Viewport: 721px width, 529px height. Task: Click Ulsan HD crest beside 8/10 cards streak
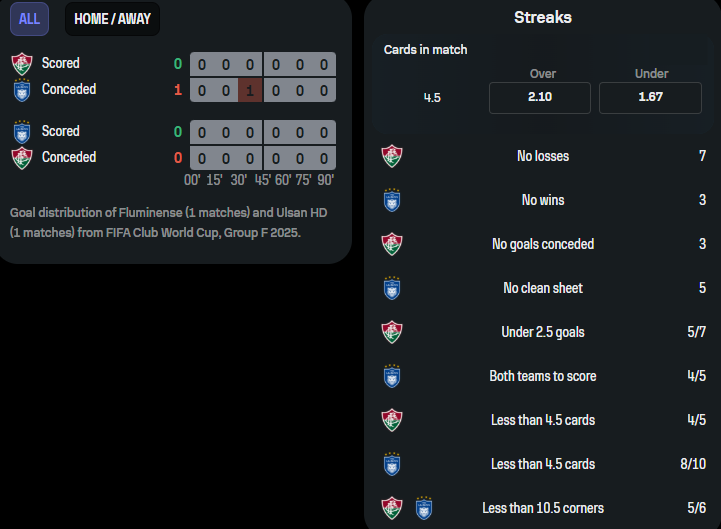point(392,464)
